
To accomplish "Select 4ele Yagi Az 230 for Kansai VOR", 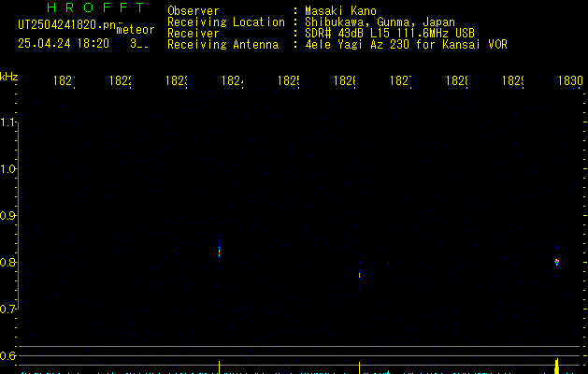I will point(406,45).
